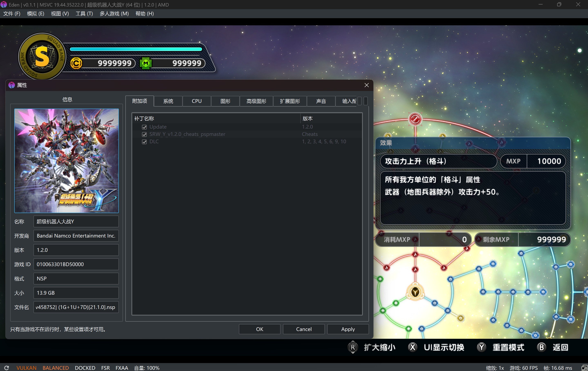The width and height of the screenshot is (588, 371).
Task: Click the 名称 field showing 超级机器人大战Y
Action: 76,221
